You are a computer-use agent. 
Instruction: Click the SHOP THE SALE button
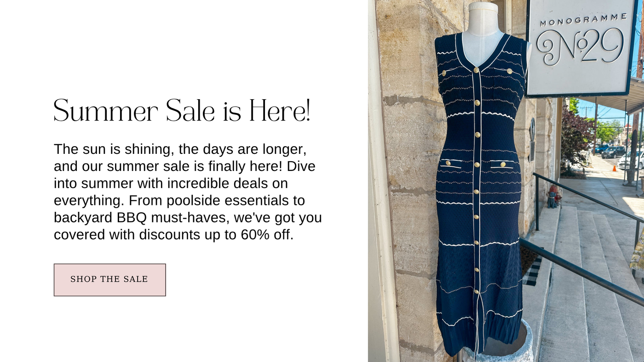(x=109, y=280)
